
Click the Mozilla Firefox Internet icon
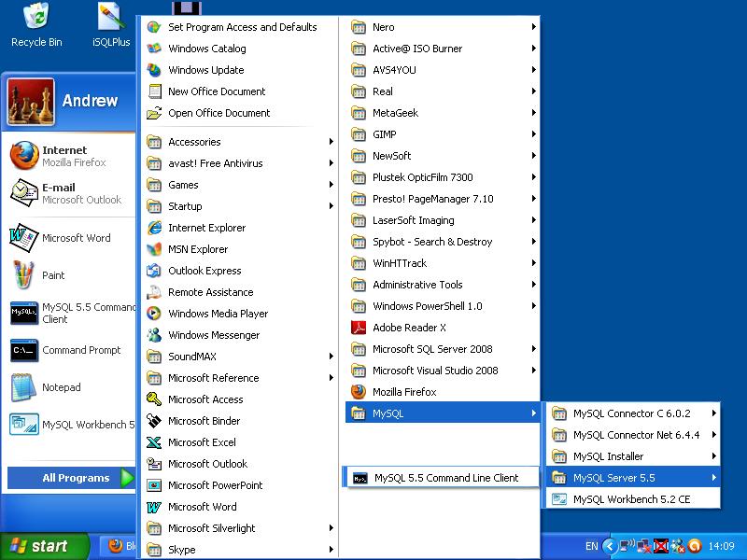point(24,155)
